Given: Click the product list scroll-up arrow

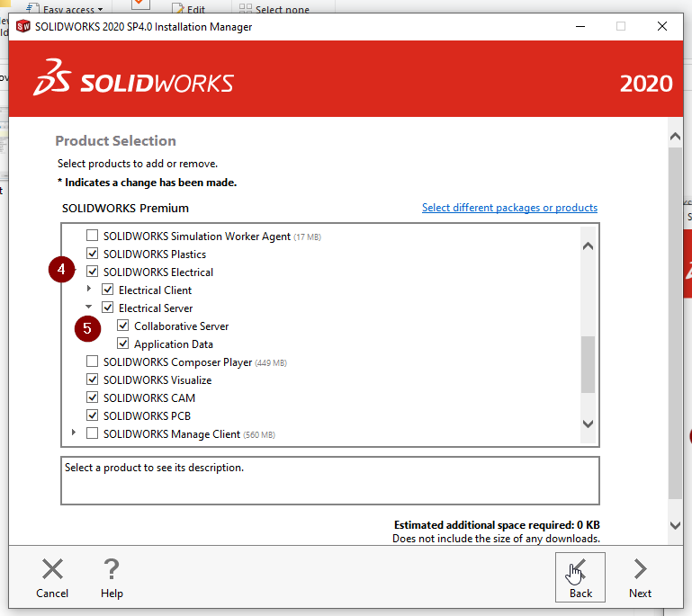Looking at the screenshot, I should coord(588,246).
